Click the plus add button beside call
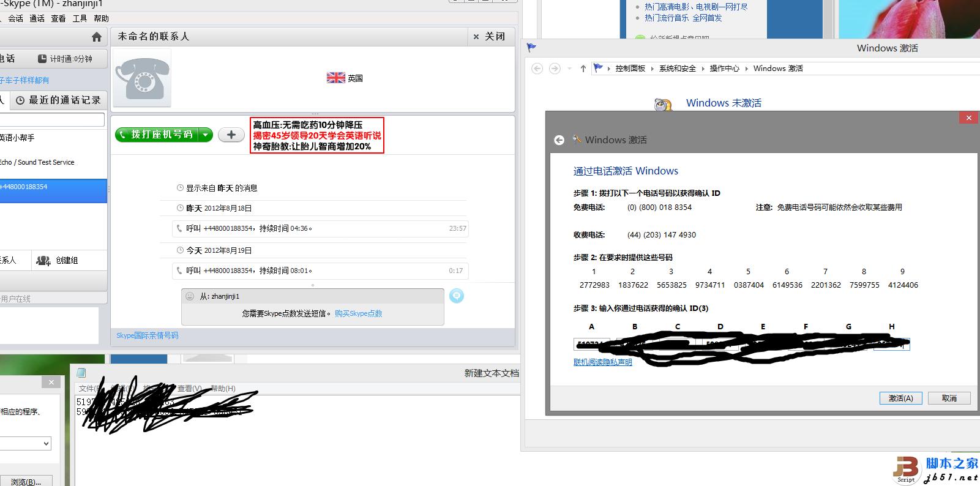Screen dimensions: 980x486 (x=231, y=135)
